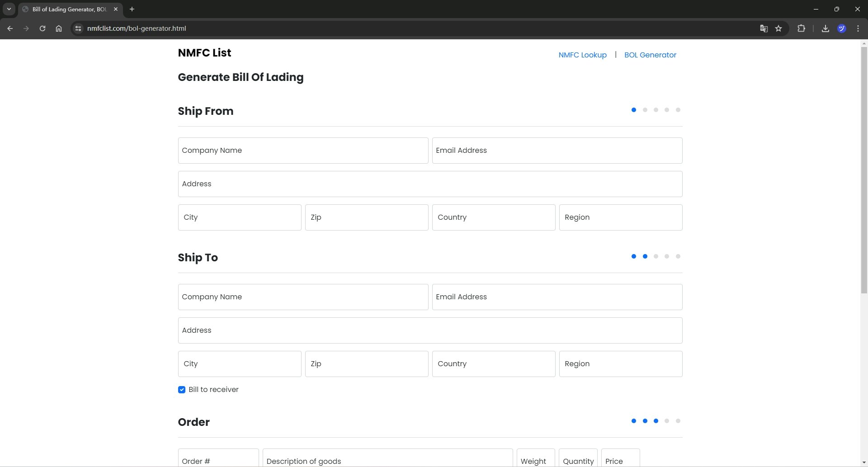This screenshot has width=868, height=467.
Task: Open the translate page icon
Action: (764, 28)
